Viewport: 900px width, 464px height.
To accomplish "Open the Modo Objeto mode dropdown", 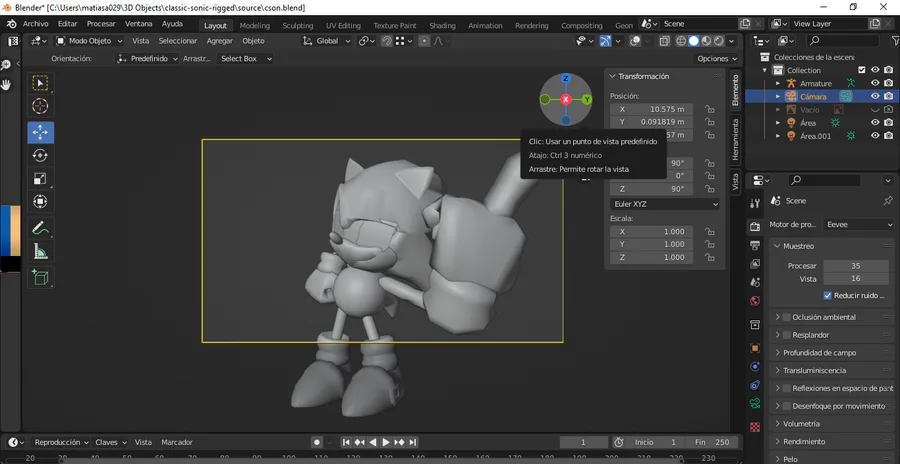I will point(90,41).
